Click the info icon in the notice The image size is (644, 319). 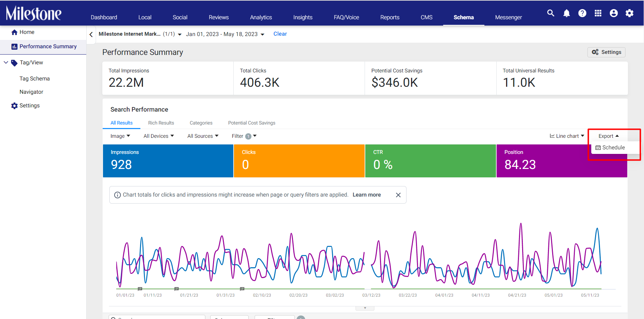118,195
